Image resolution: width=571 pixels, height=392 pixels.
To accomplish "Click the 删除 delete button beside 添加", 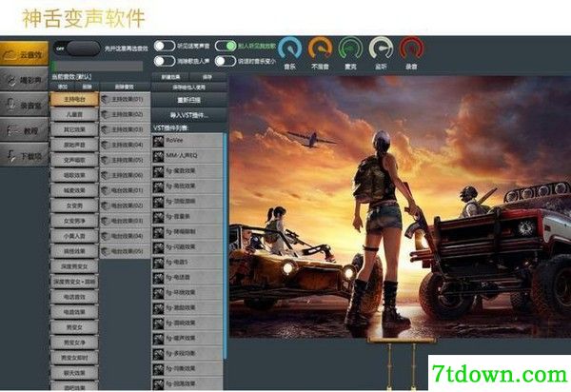I will coord(87,87).
